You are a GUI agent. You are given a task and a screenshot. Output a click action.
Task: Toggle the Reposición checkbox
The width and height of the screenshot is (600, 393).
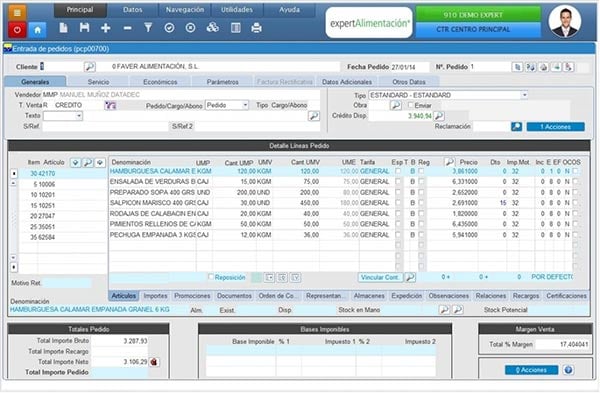(210, 277)
